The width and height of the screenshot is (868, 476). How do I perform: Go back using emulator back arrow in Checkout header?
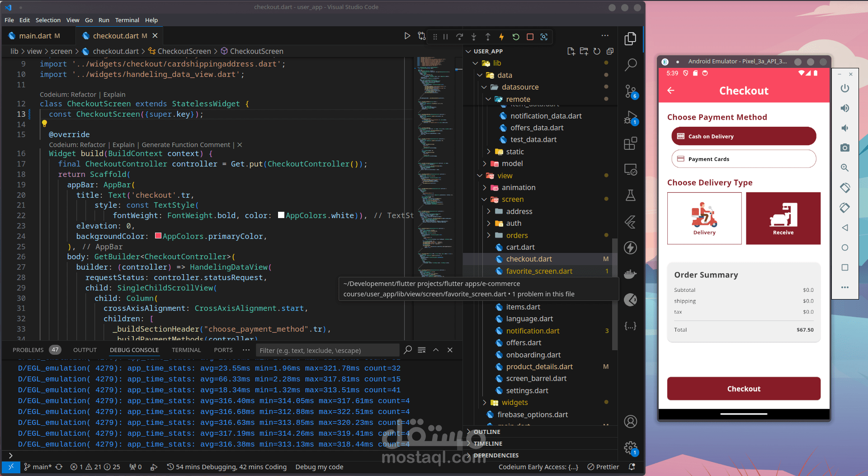click(671, 90)
